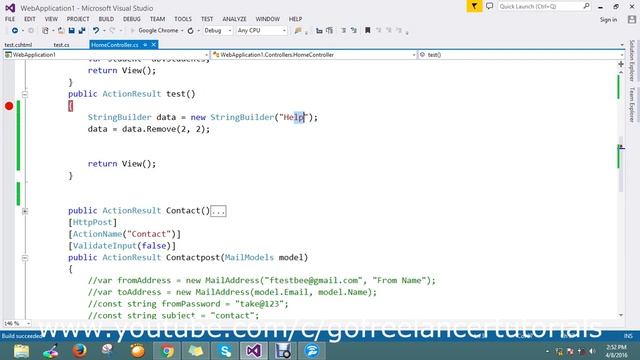The width and height of the screenshot is (640, 360).
Task: Click the volume icon in system tray
Action: click(x=591, y=351)
